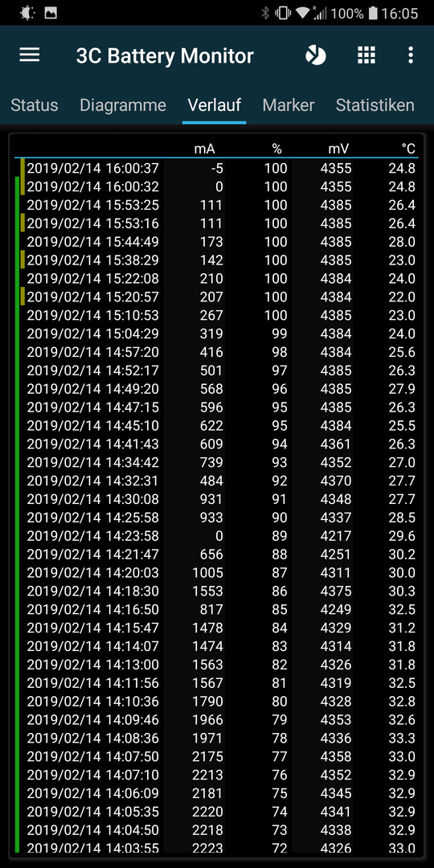Tap the image notification icon

51,13
